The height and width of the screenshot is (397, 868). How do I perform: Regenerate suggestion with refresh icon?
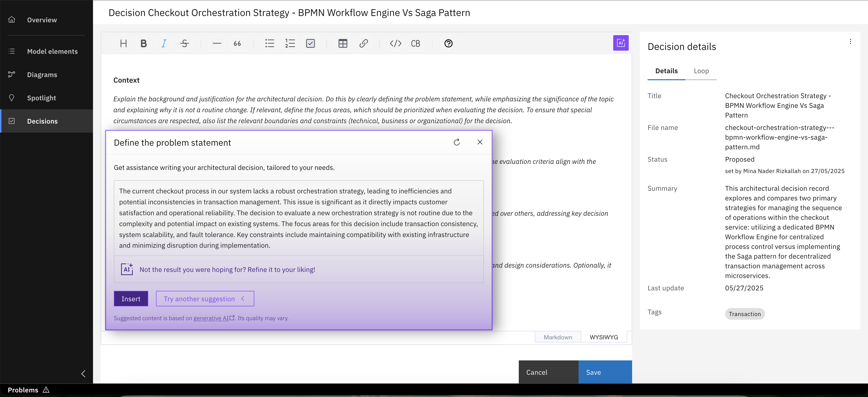[x=457, y=142]
